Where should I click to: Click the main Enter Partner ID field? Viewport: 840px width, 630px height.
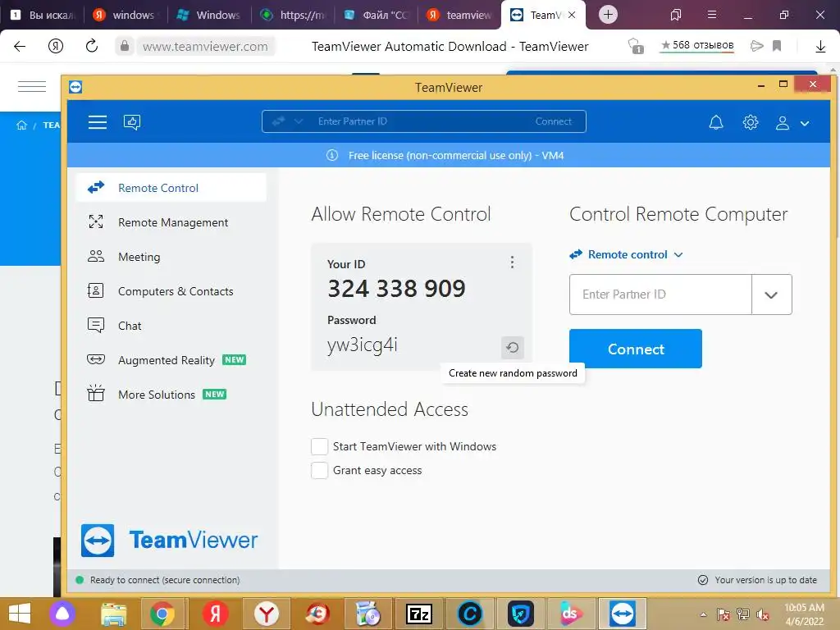pos(660,294)
